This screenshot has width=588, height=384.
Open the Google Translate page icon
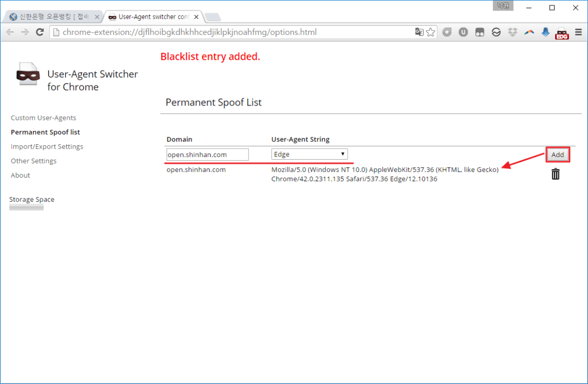(419, 32)
